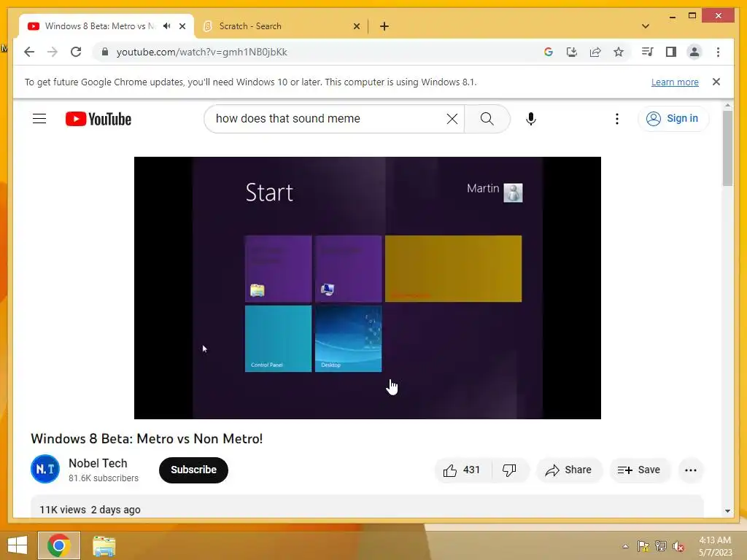Image resolution: width=747 pixels, height=560 pixels.
Task: Open the YouTube hamburger guide menu
Action: tap(39, 119)
